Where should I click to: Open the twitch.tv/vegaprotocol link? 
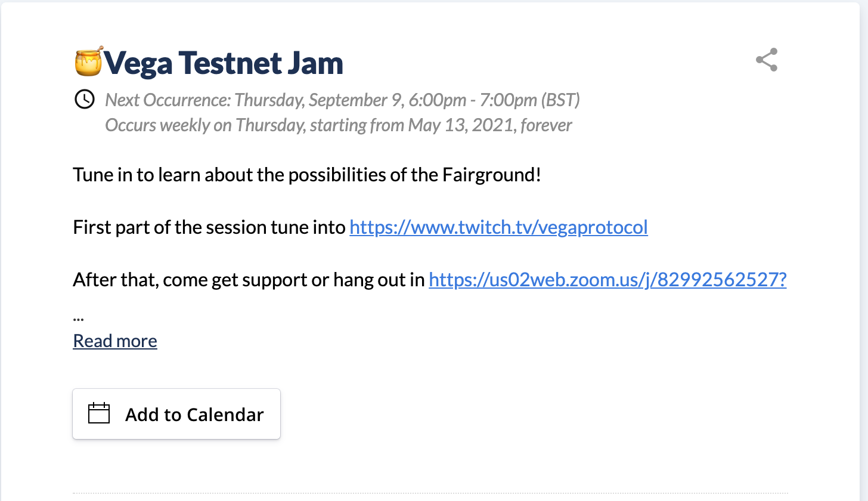(x=498, y=227)
